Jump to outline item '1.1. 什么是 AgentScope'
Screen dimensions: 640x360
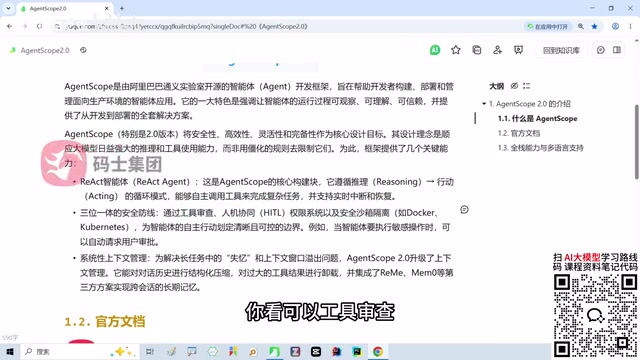(538, 118)
